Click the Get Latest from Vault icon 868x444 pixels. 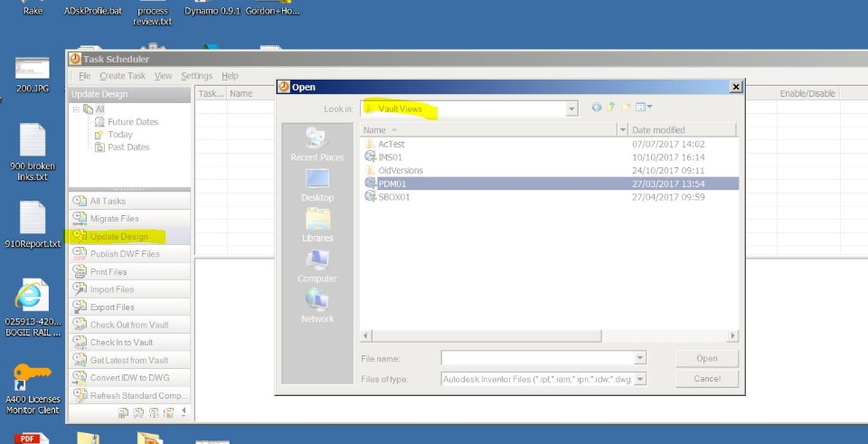pyautogui.click(x=80, y=360)
